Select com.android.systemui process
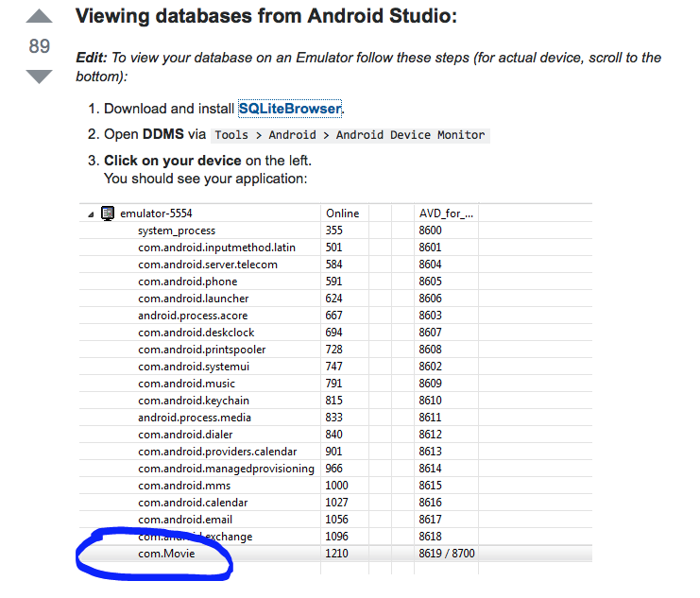Screen dimensions: 700x598 335,367
